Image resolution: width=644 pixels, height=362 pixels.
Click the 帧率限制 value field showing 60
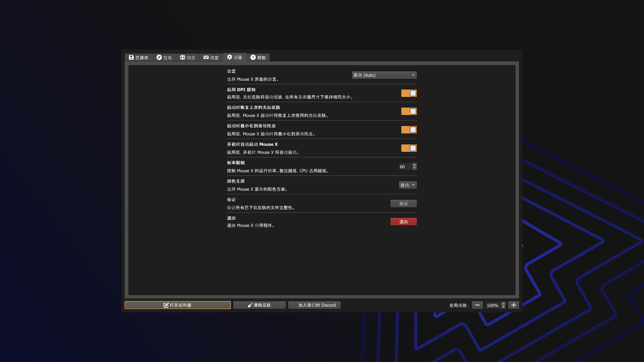pyautogui.click(x=405, y=167)
